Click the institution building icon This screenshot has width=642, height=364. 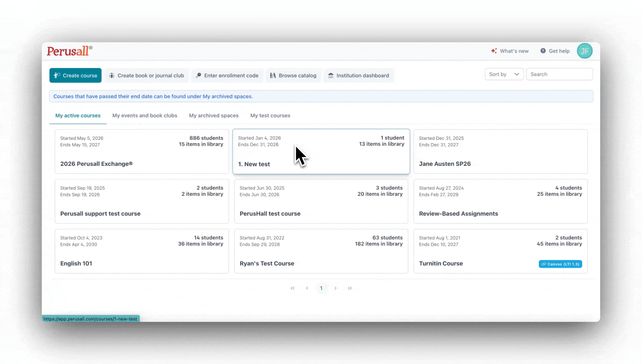click(331, 75)
